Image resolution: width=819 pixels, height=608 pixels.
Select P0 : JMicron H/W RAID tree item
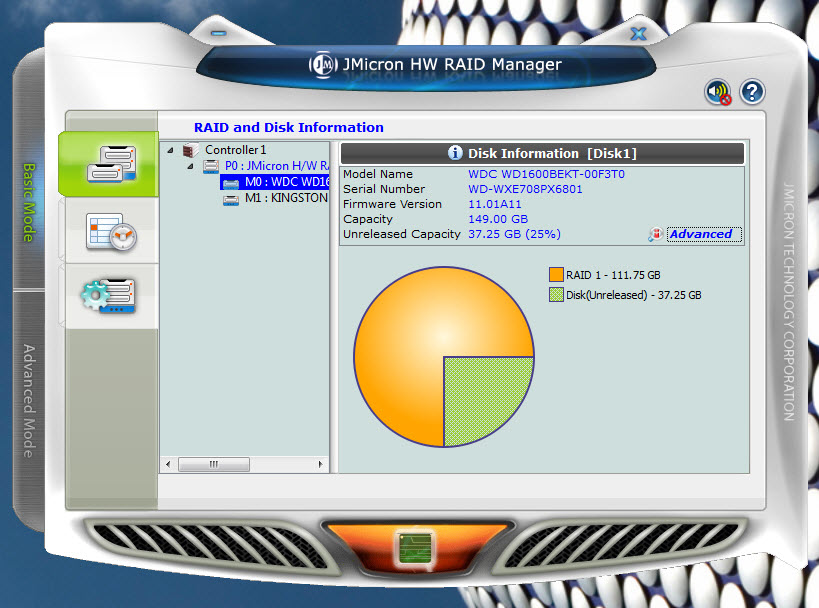277,166
